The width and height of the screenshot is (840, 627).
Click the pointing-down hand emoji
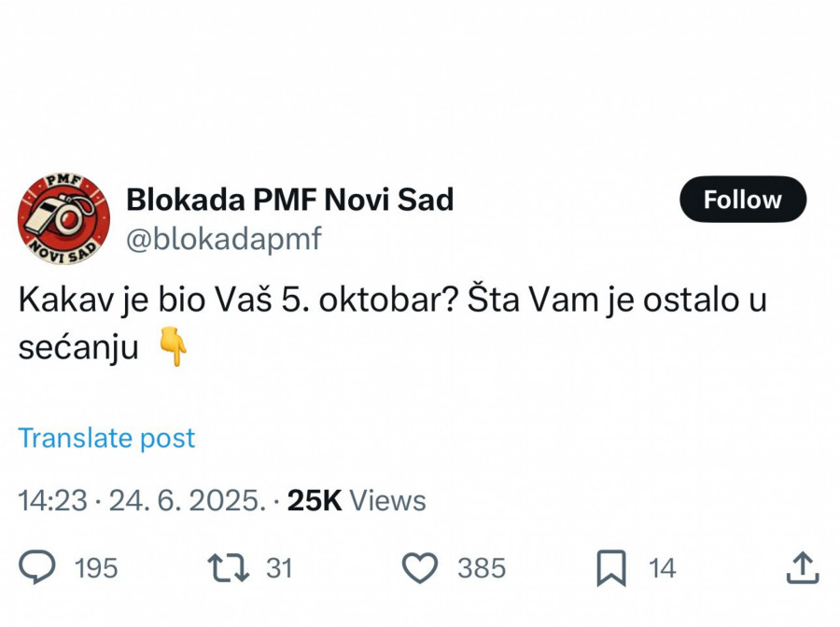click(174, 348)
